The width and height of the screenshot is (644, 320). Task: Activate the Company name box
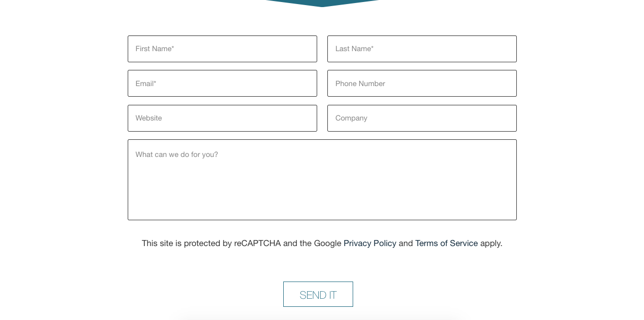(422, 118)
